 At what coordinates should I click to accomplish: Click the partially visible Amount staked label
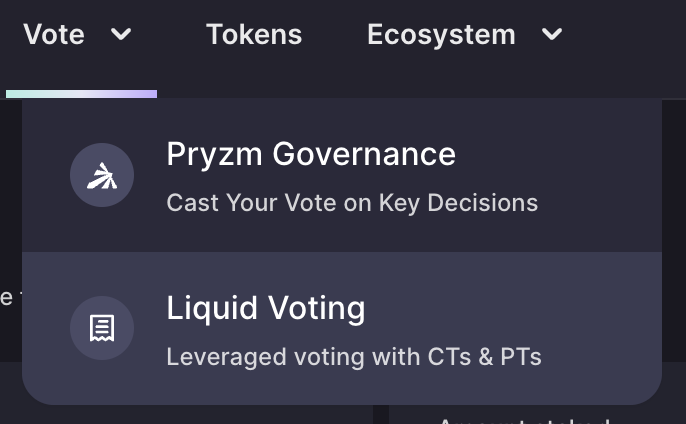[x=524, y=420]
